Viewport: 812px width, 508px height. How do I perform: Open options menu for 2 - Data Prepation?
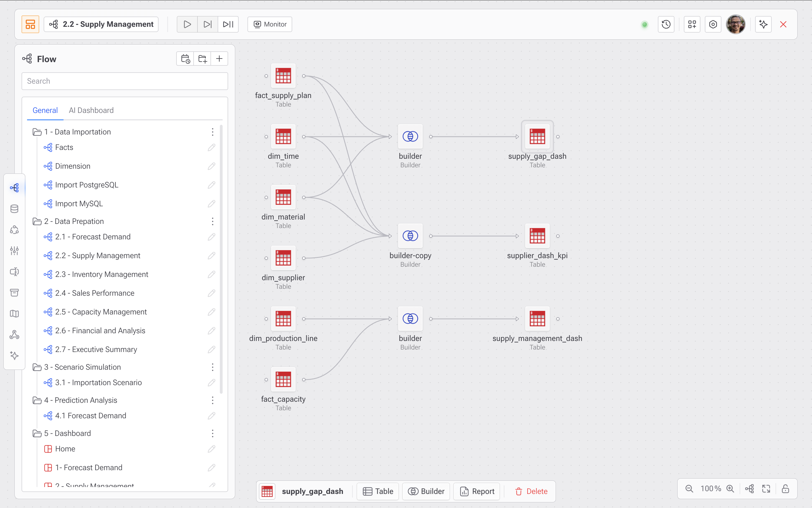point(212,221)
